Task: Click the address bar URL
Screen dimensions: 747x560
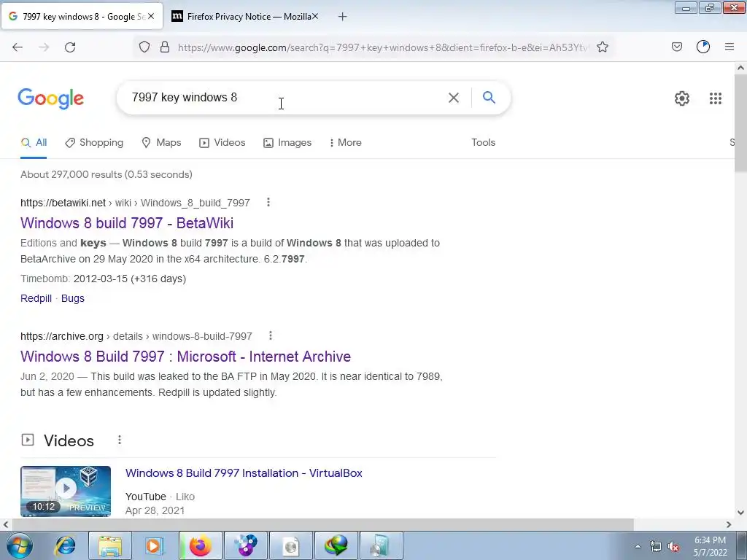Action: click(384, 47)
